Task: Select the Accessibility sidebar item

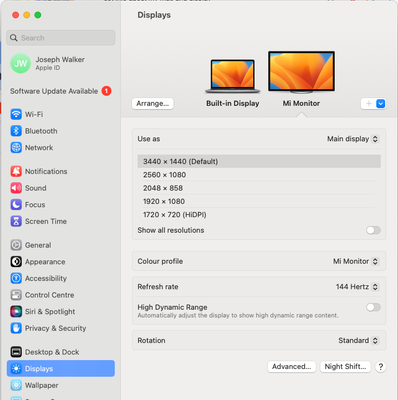Action: 61,278
